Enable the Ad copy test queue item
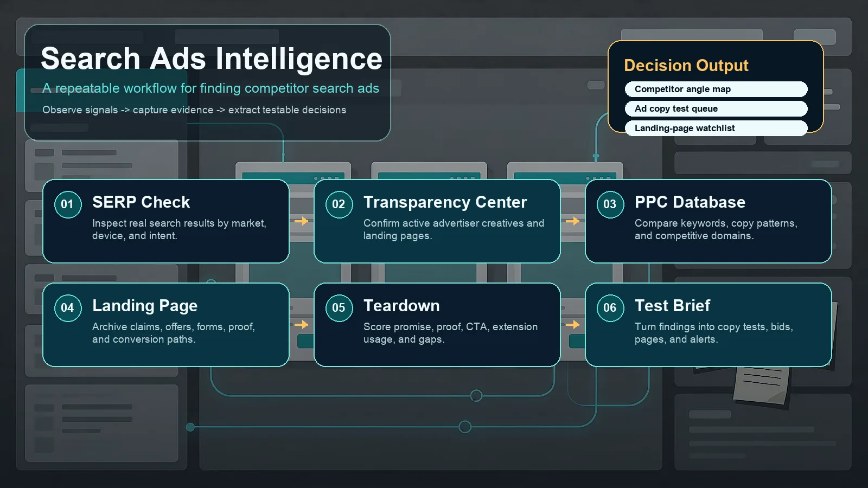This screenshot has height=488, width=868. point(717,108)
